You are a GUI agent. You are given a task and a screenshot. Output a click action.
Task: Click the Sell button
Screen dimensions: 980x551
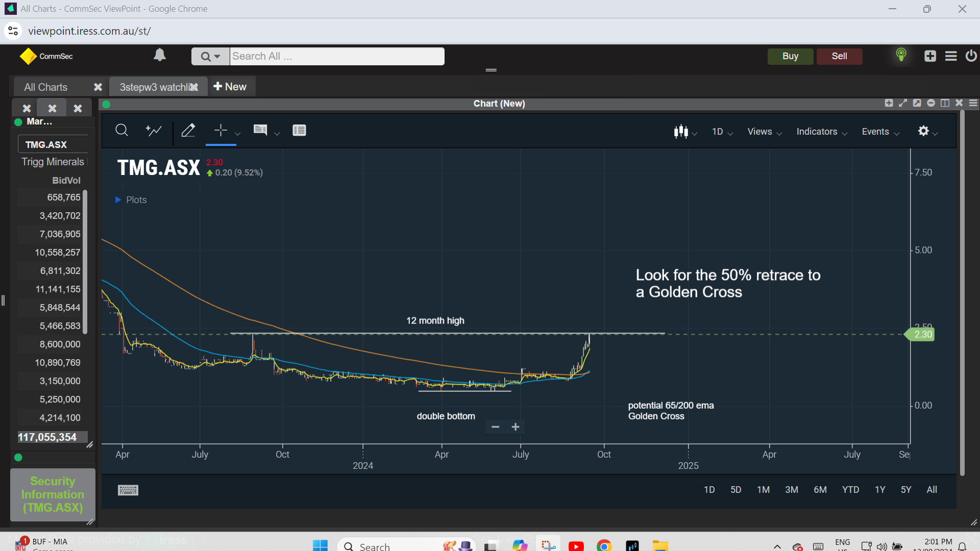pos(840,56)
